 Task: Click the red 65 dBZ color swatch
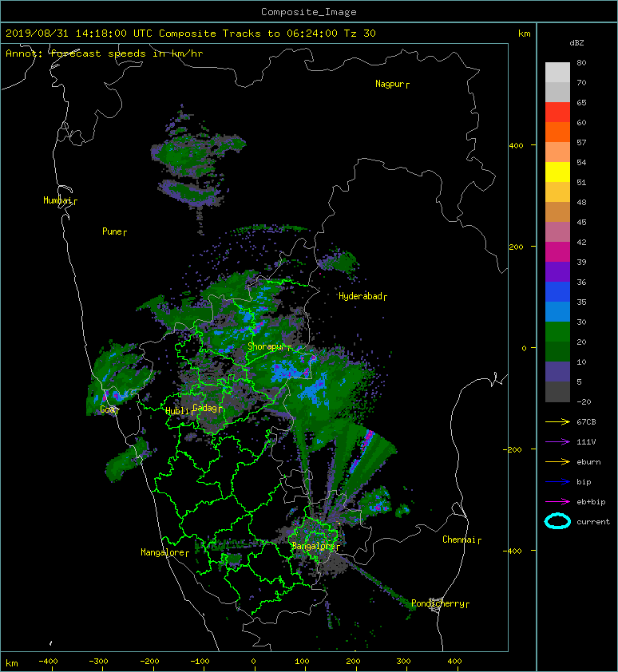click(557, 113)
